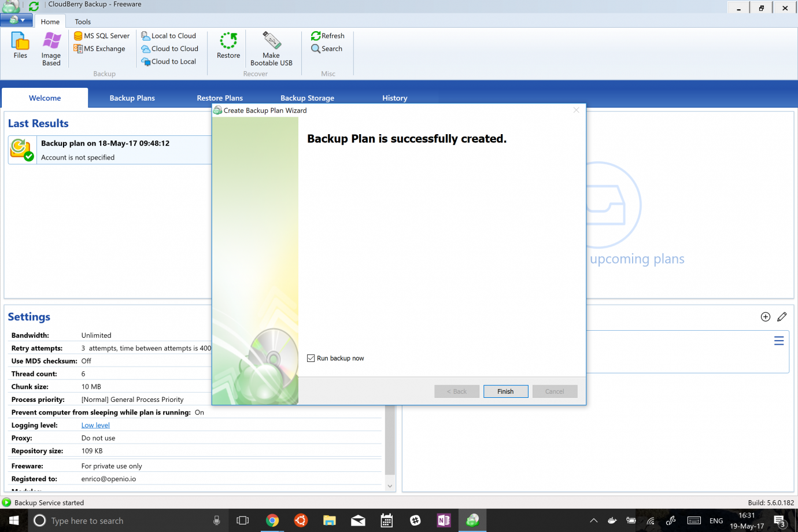Click the network Wi-Fi tray icon

pyautogui.click(x=651, y=520)
